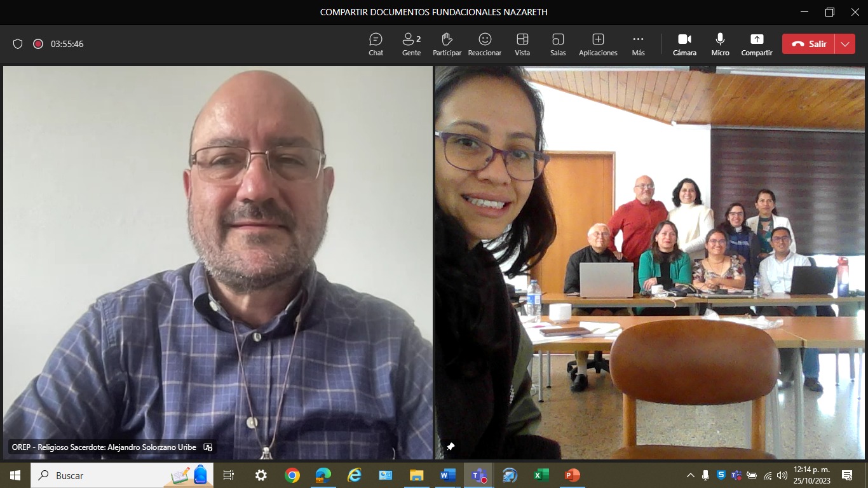
Task: Open Salas breakout rooms
Action: coord(558,44)
